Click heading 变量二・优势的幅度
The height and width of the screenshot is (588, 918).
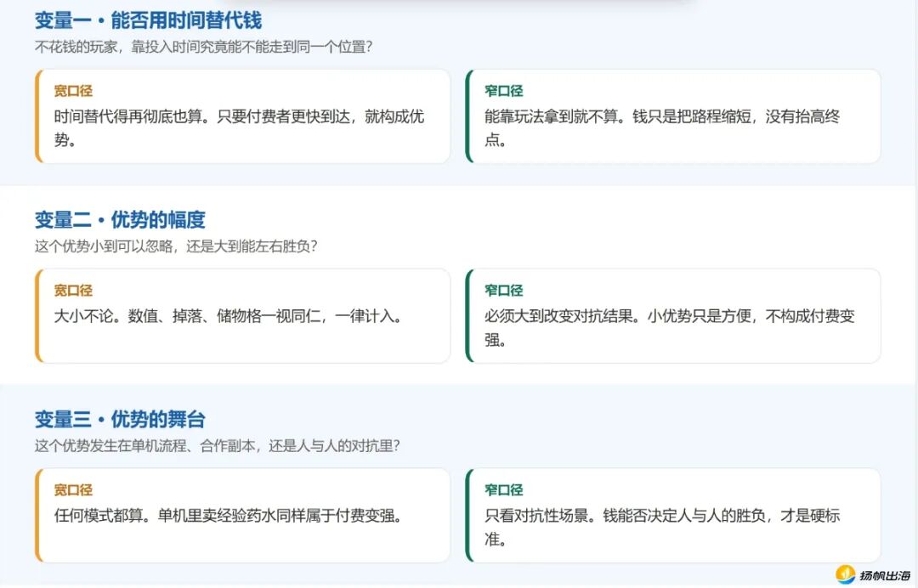[120, 220]
